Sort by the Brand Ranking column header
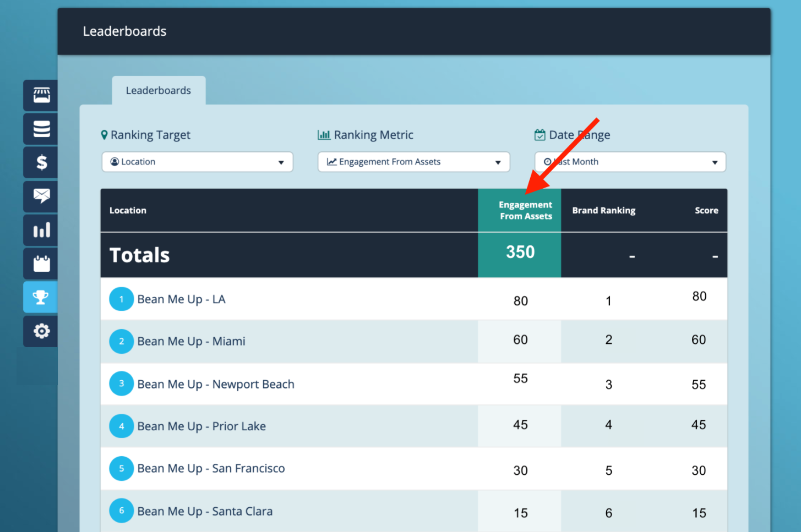 click(x=603, y=210)
